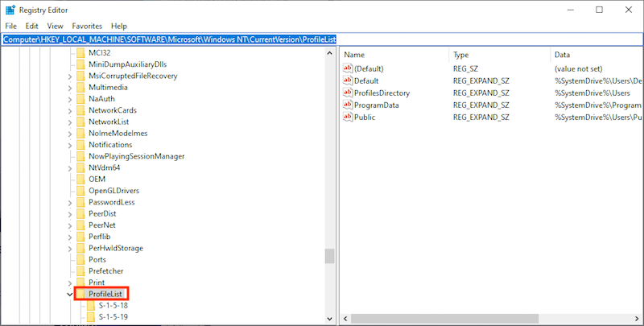Image resolution: width=644 pixels, height=326 pixels.
Task: Expand the PasswordLess key
Action: (70, 203)
